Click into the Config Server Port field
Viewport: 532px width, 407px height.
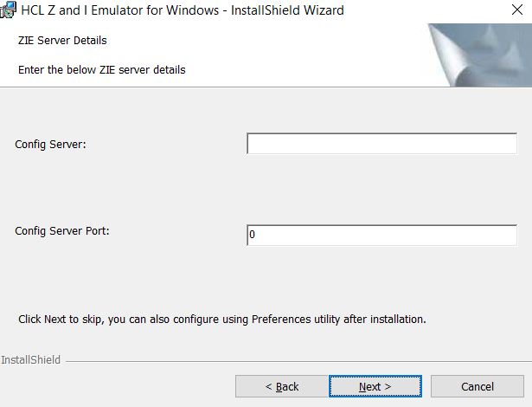tap(381, 235)
